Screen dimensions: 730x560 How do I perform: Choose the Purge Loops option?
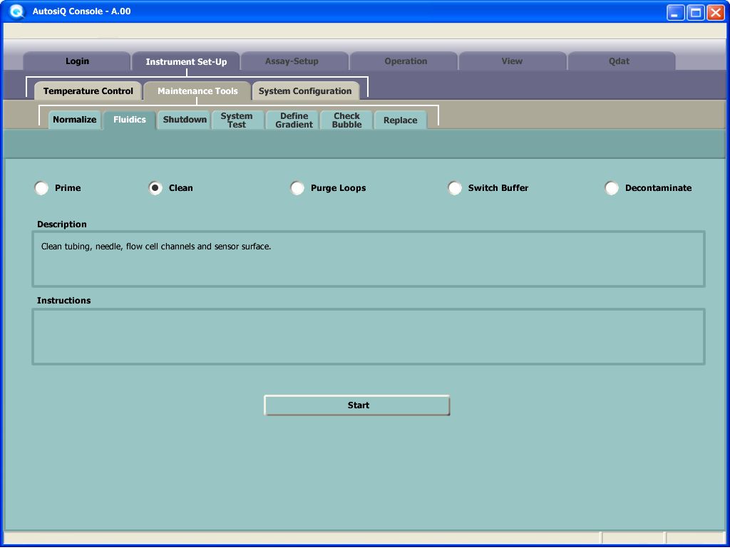297,188
